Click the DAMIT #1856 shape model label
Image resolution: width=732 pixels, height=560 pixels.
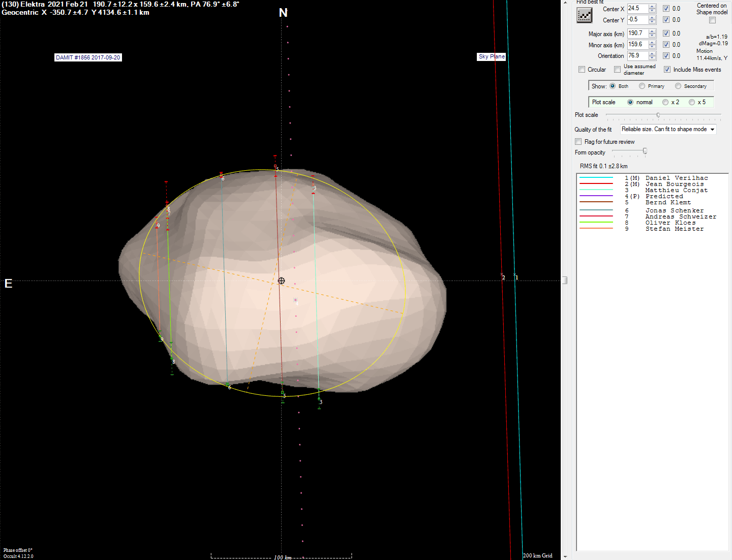(x=88, y=57)
